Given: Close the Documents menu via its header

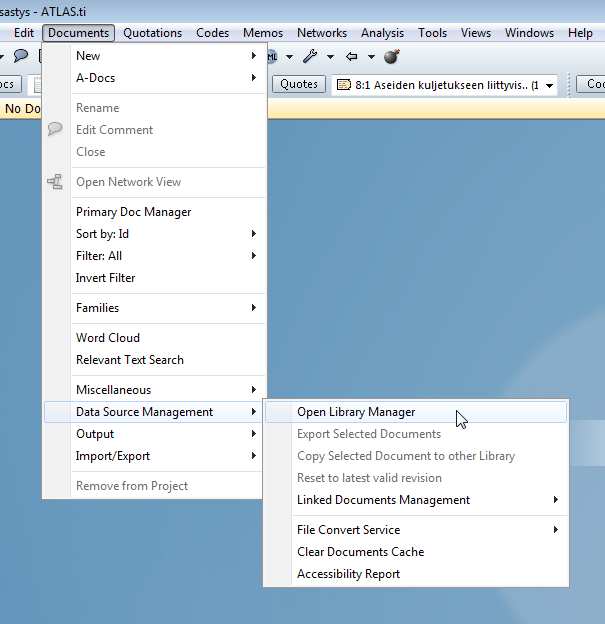Looking at the screenshot, I should (78, 33).
